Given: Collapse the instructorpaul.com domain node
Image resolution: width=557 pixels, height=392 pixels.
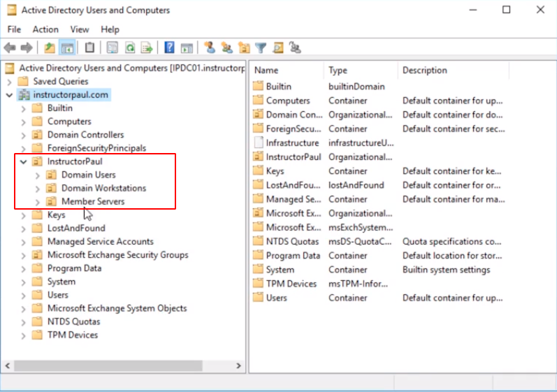Looking at the screenshot, I should click(10, 95).
